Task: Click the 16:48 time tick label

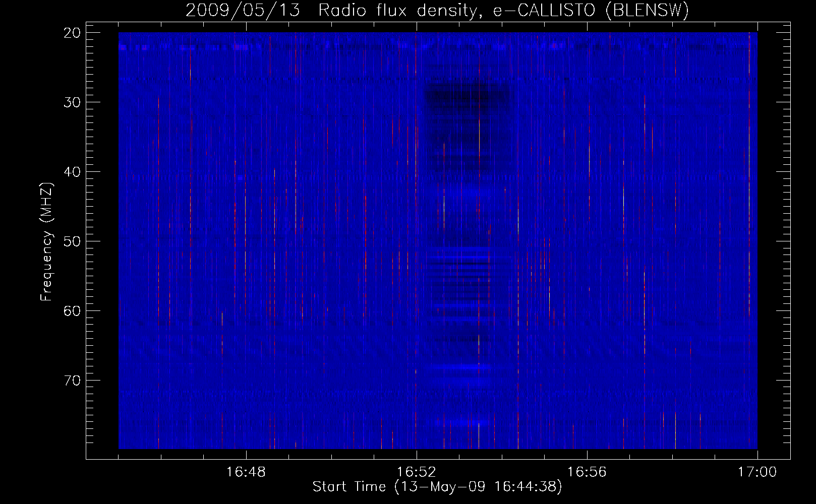Action: [x=246, y=472]
